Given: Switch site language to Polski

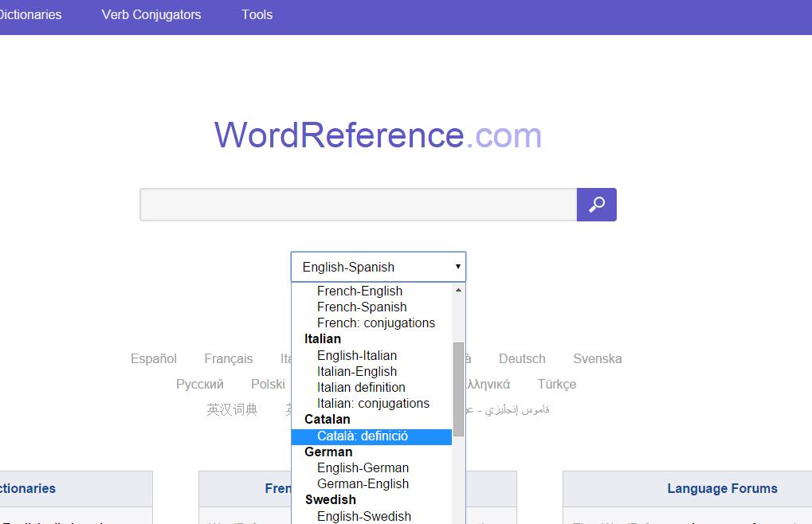Looking at the screenshot, I should click(268, 385).
